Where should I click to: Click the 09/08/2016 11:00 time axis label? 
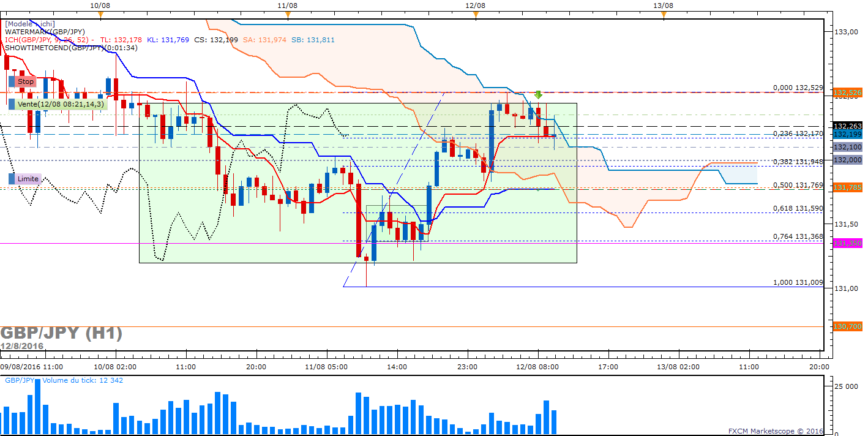click(31, 366)
